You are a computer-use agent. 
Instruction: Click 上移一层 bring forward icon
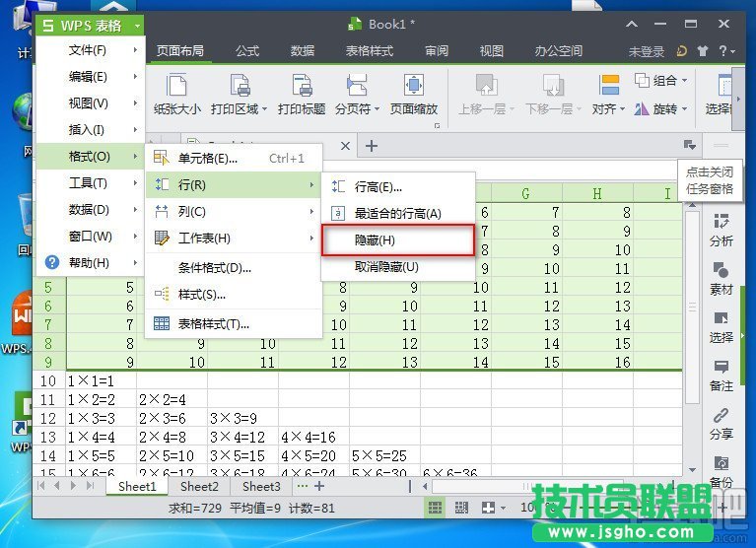pos(487,86)
